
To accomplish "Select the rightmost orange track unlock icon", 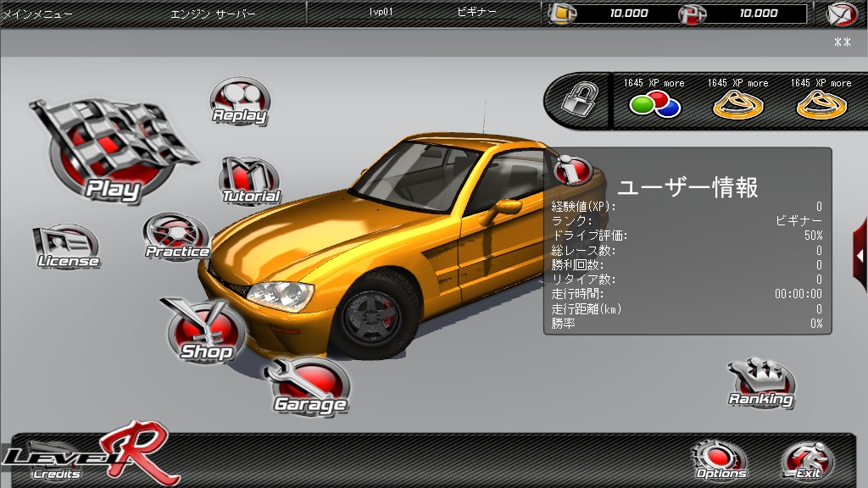I will click(821, 104).
